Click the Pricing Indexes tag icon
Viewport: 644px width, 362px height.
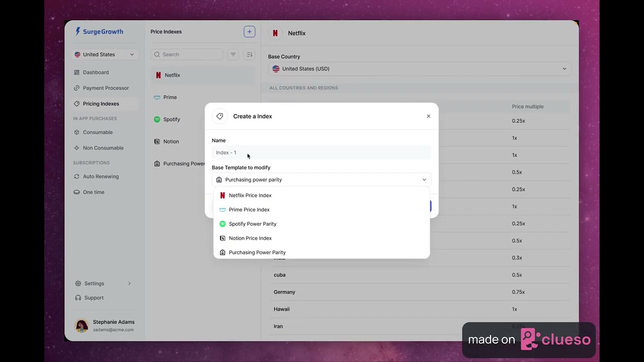pos(76,104)
